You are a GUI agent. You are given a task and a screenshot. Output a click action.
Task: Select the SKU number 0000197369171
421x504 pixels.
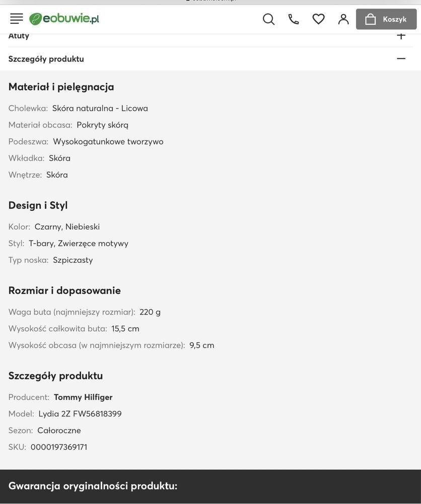tap(59, 447)
